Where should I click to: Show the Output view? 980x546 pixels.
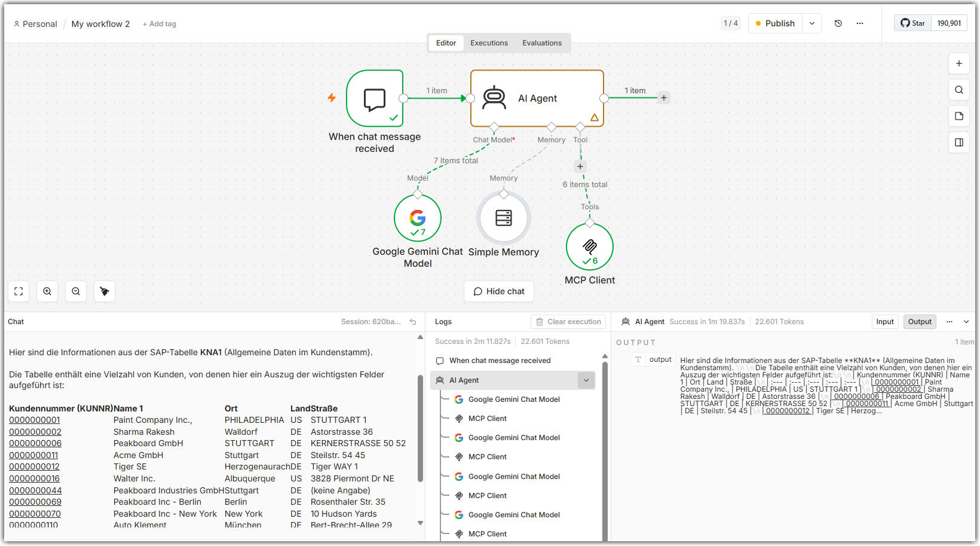coord(920,322)
